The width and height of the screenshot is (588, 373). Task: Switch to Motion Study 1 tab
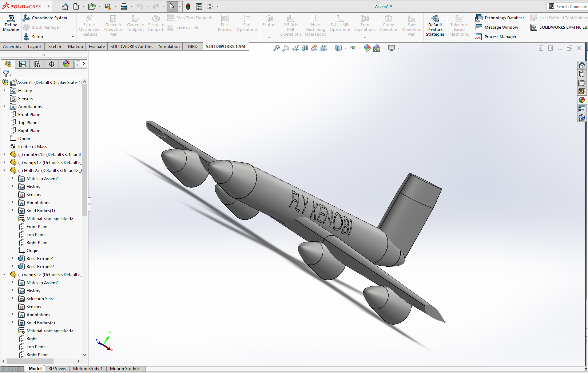[88, 369]
